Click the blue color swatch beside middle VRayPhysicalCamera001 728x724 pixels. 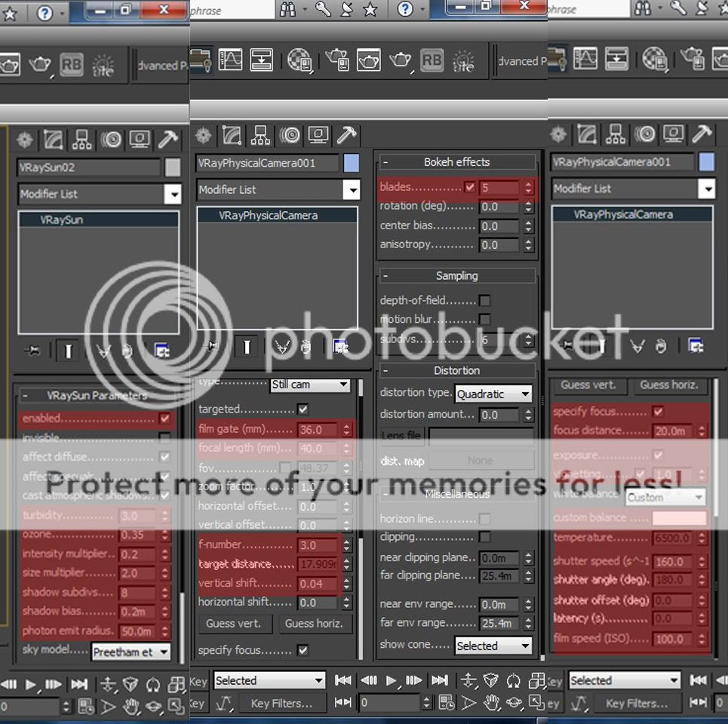pos(351,163)
